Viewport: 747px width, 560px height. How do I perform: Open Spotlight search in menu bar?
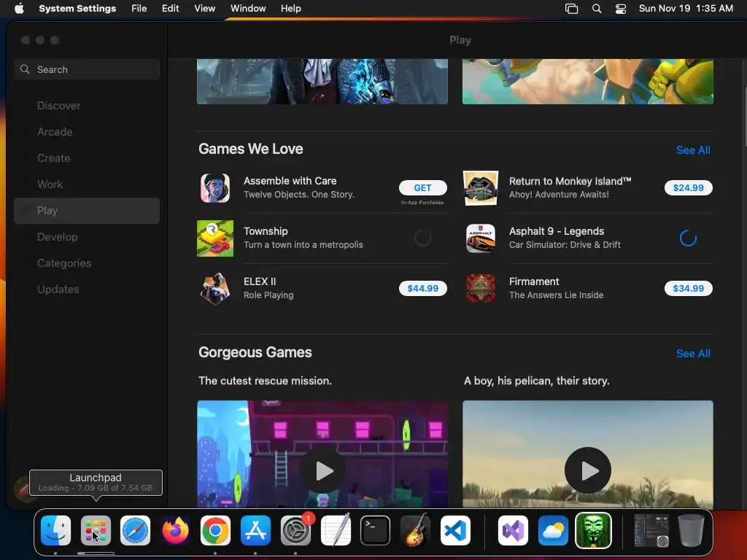click(597, 9)
